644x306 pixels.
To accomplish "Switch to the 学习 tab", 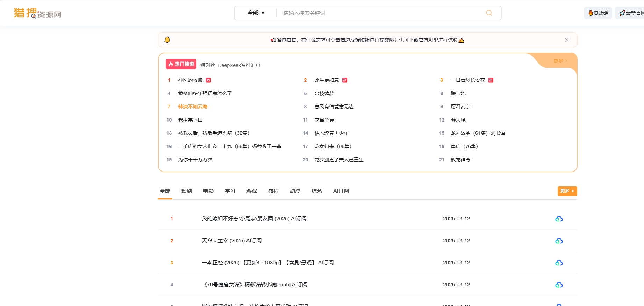I will coord(230,191).
